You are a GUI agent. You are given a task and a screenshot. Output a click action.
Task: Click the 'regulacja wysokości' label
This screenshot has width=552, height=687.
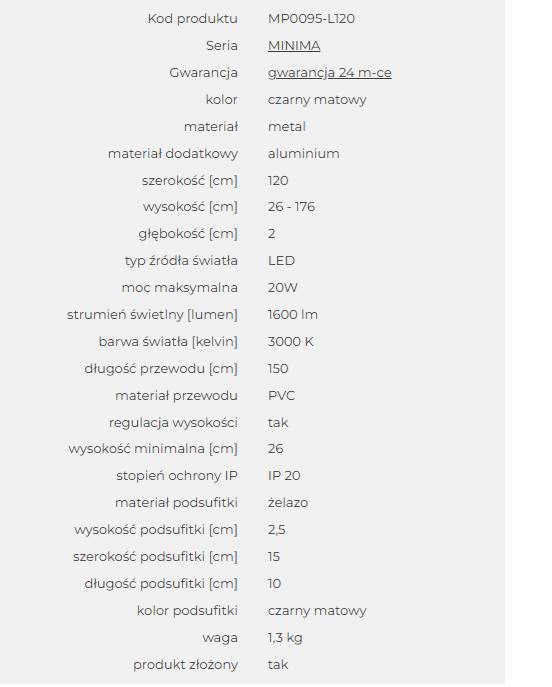pos(173,423)
